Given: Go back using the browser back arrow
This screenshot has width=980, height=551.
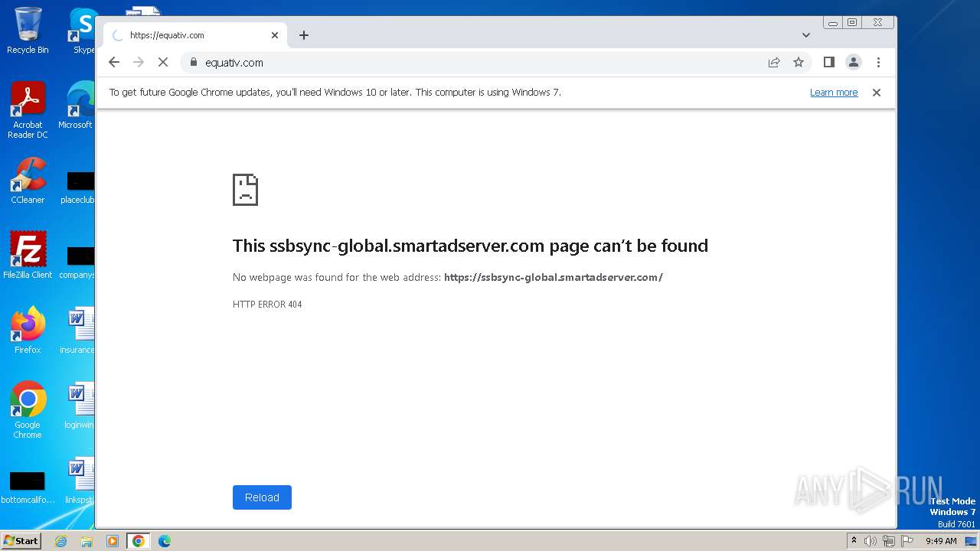Looking at the screenshot, I should pyautogui.click(x=114, y=63).
